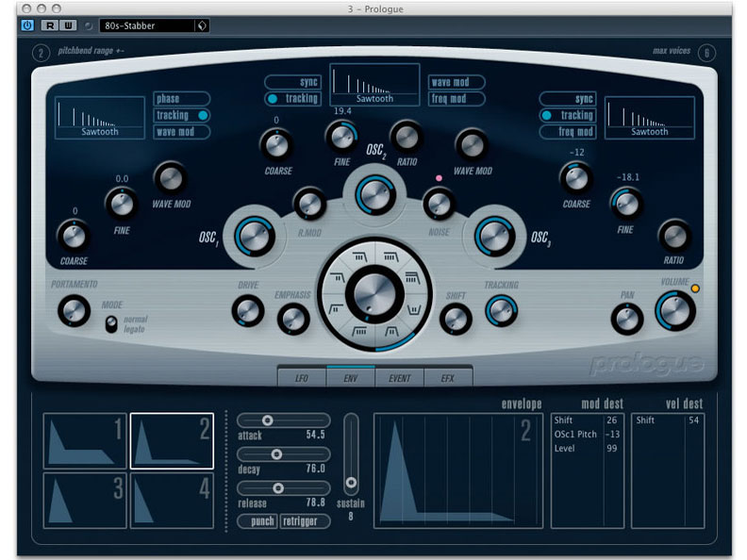Open the preset browser diamond icon
The image size is (747, 560).
(202, 25)
